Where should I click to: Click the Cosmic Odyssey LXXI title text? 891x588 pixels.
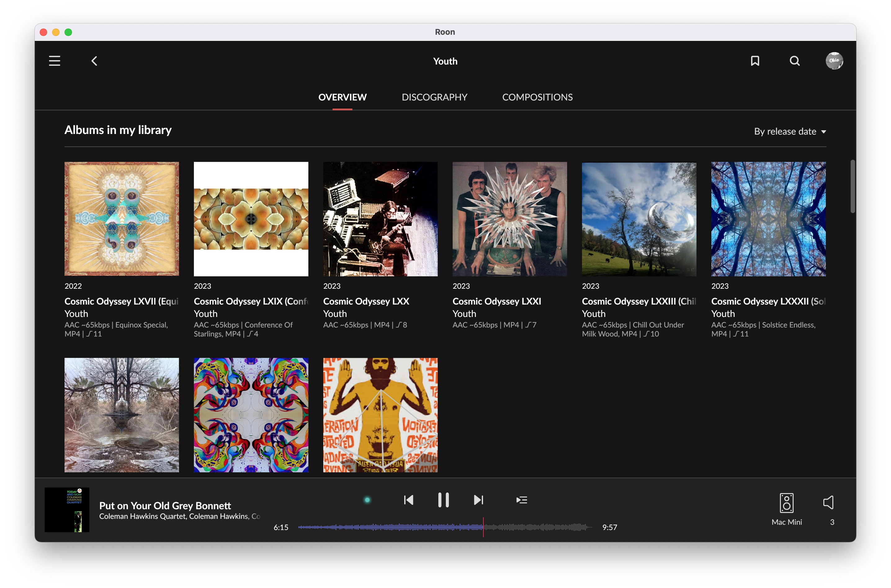497,301
